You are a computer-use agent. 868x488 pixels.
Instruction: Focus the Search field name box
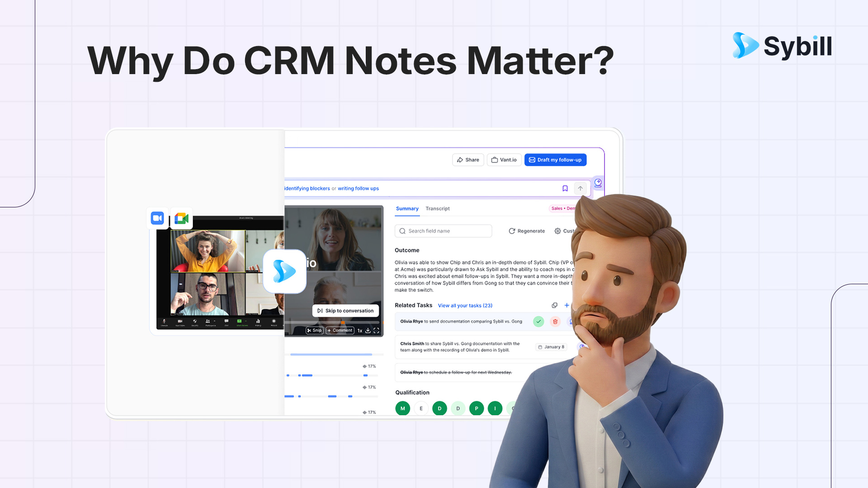pos(443,231)
